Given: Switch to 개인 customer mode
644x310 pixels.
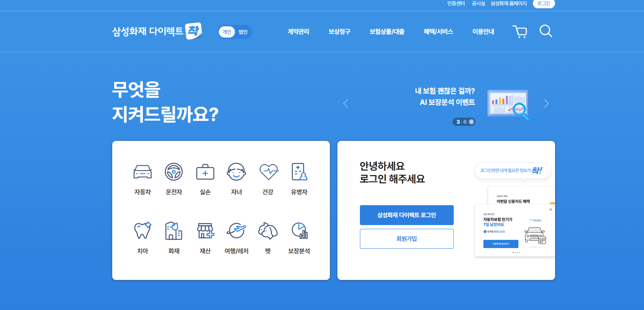Looking at the screenshot, I should 227,32.
